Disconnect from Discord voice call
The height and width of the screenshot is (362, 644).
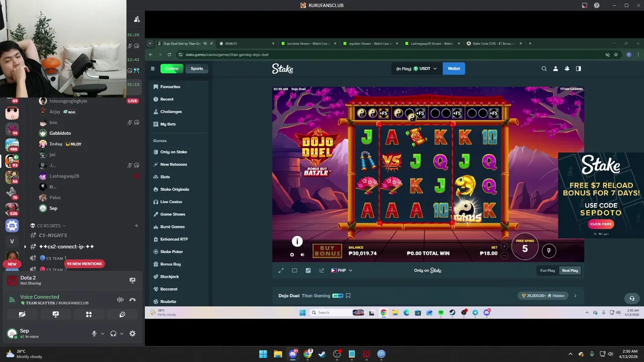coord(132,300)
